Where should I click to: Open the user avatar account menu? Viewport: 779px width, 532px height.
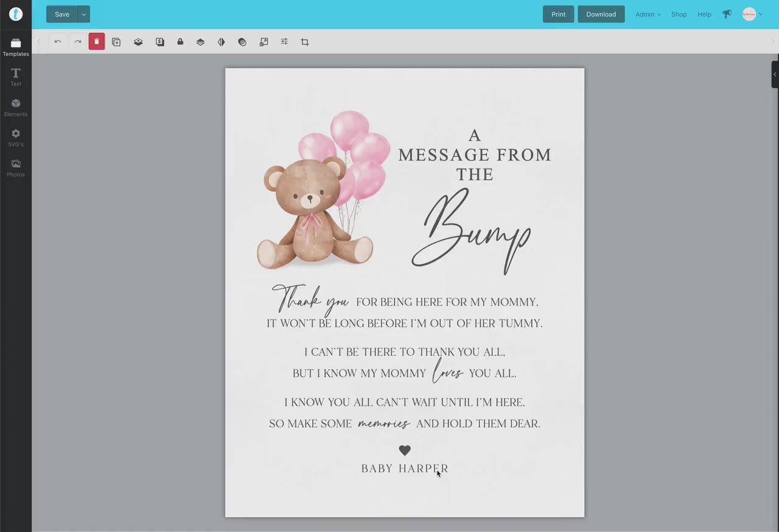[752, 14]
